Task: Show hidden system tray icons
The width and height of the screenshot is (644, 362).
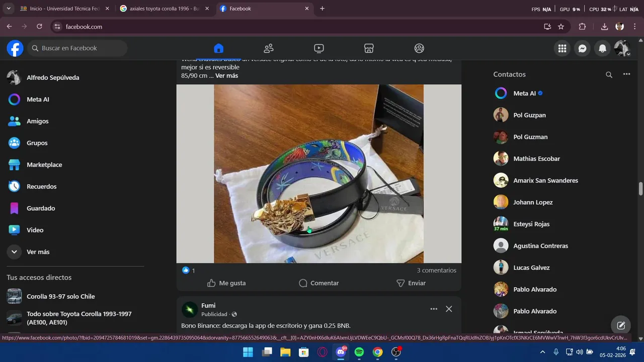Action: click(542, 352)
